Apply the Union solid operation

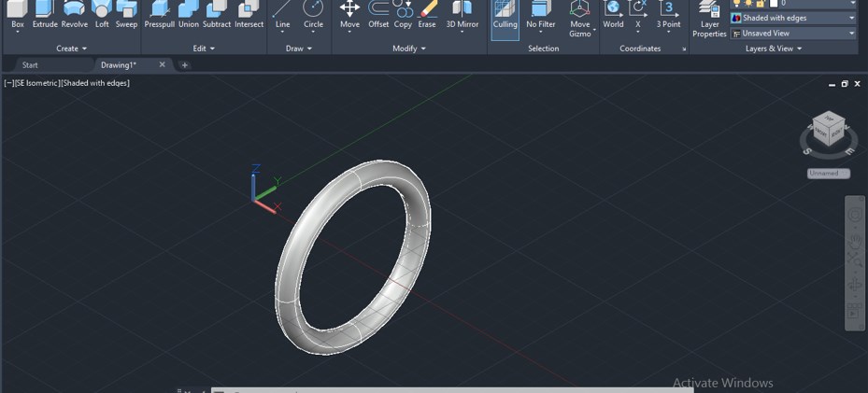[x=189, y=14]
